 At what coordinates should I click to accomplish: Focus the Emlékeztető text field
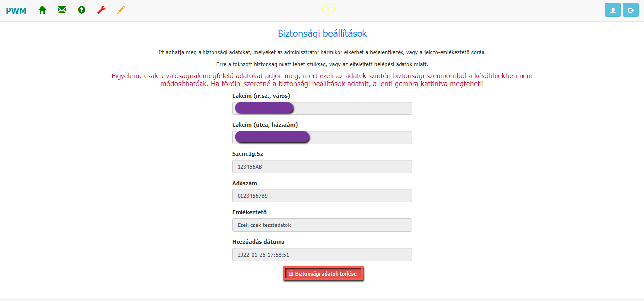click(x=322, y=225)
